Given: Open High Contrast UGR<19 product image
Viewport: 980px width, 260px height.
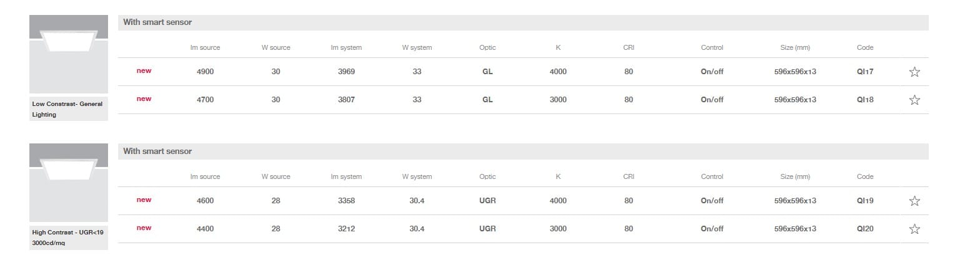Looking at the screenshot, I should (x=69, y=182).
